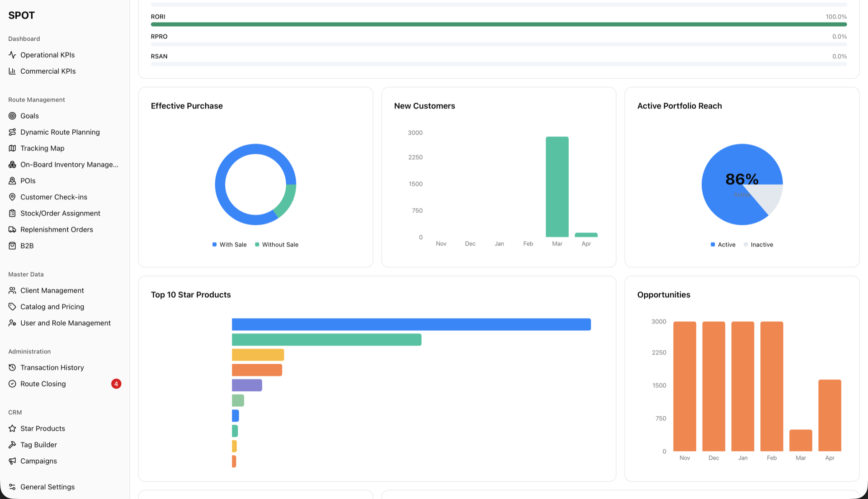Viewport: 868px width, 499px height.
Task: Open B2B section
Action: point(27,246)
